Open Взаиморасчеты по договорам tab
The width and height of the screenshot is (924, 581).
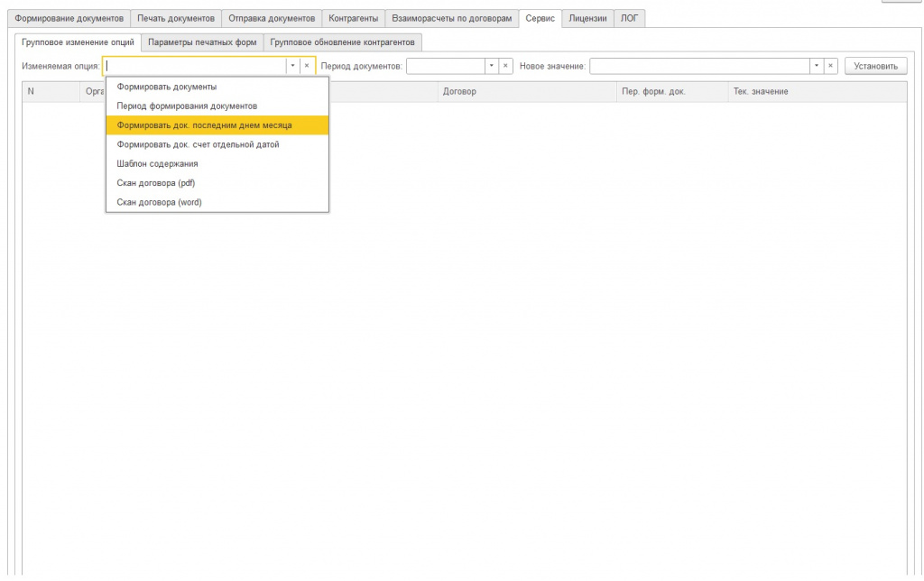coord(451,18)
